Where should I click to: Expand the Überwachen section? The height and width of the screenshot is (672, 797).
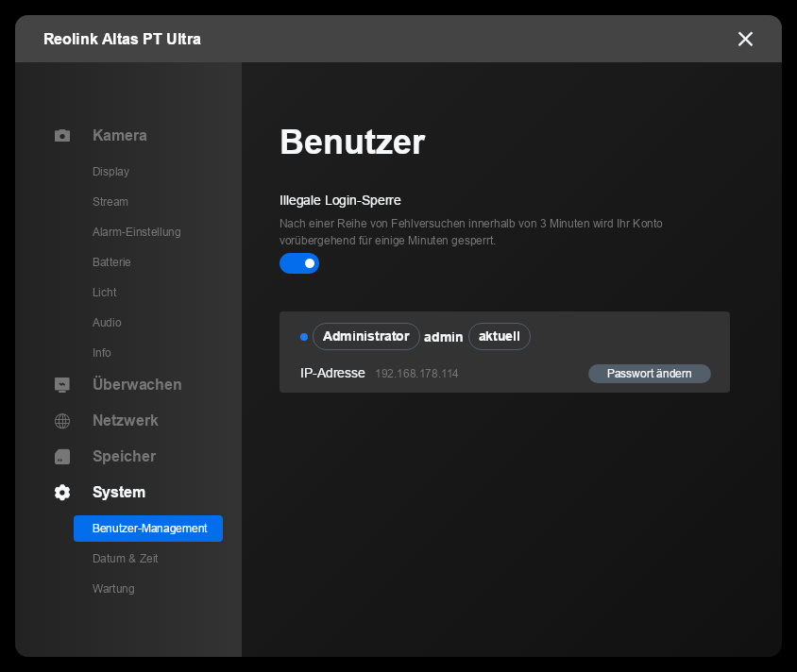pyautogui.click(x=136, y=385)
